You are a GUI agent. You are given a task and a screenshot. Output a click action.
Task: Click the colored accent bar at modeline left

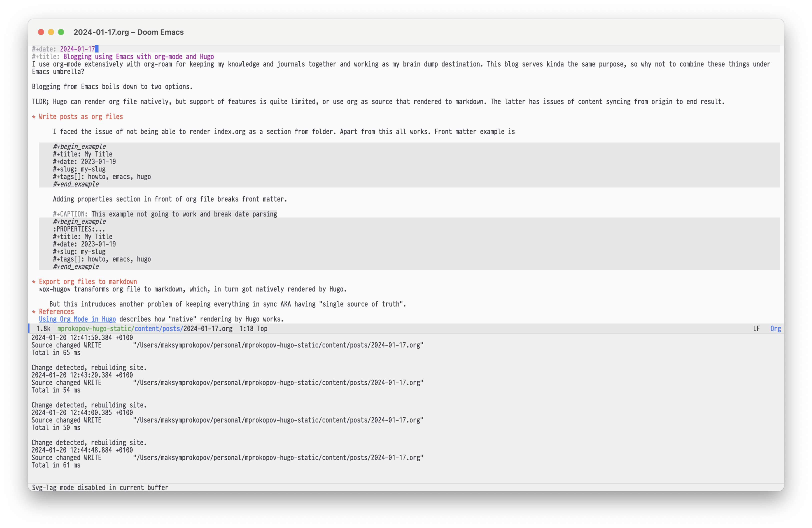click(30, 328)
